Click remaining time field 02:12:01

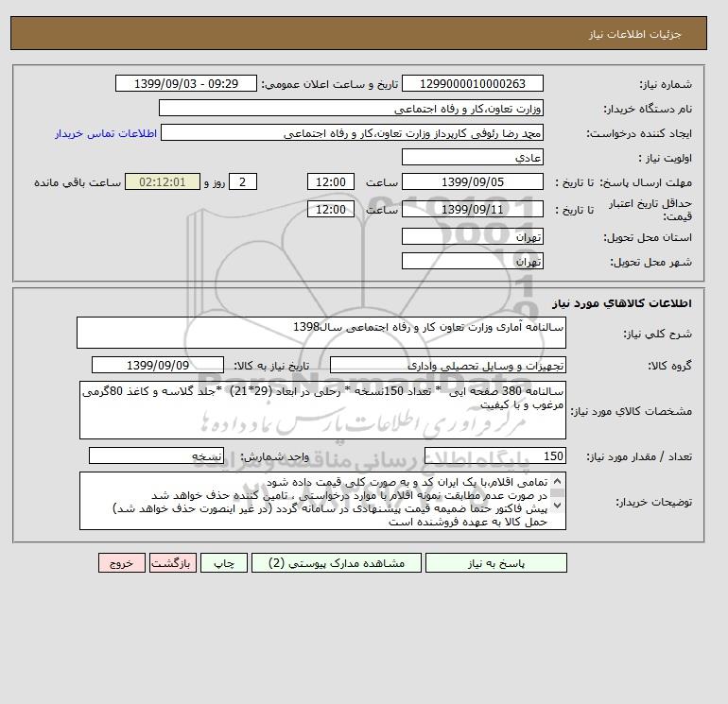pyautogui.click(x=163, y=182)
